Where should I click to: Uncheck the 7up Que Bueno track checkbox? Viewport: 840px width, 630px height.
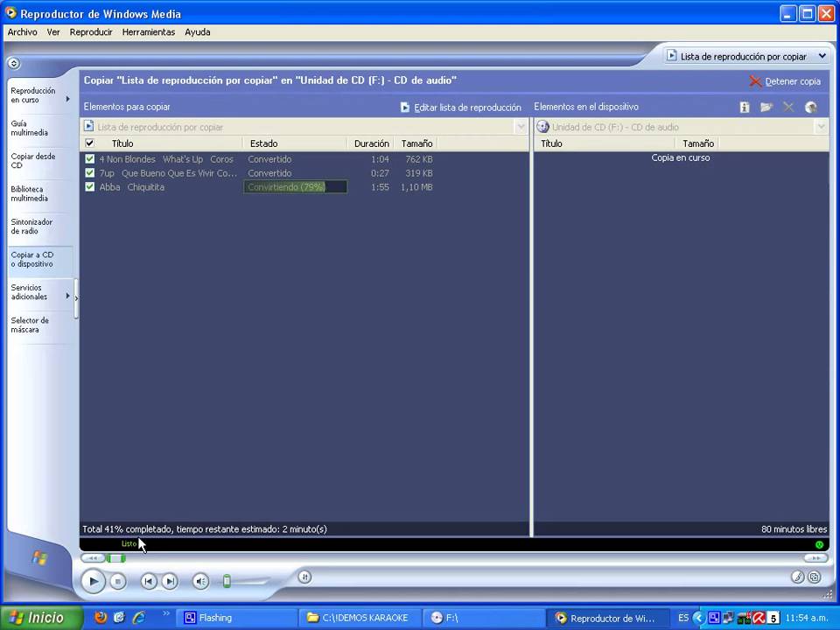(x=90, y=173)
